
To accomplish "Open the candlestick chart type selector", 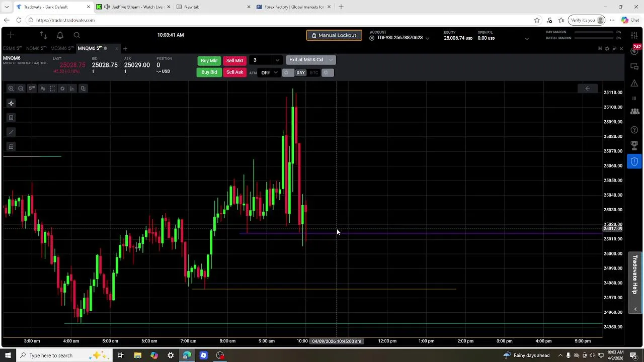I will [x=43, y=88].
